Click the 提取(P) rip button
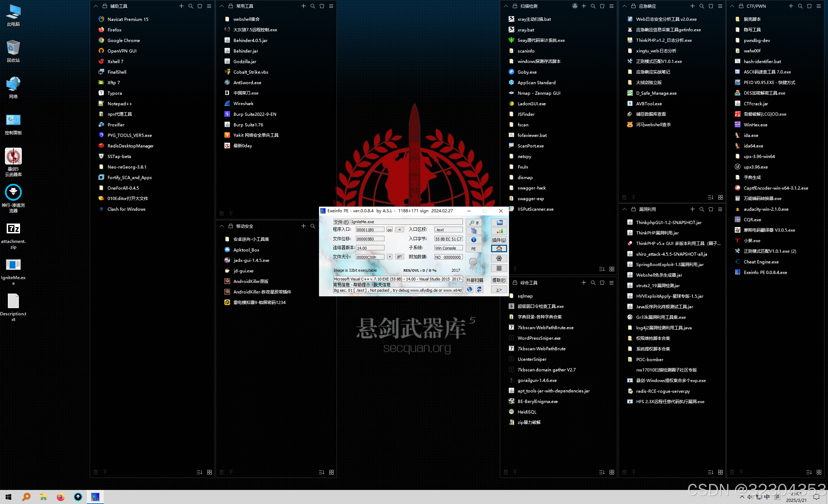 point(499,280)
